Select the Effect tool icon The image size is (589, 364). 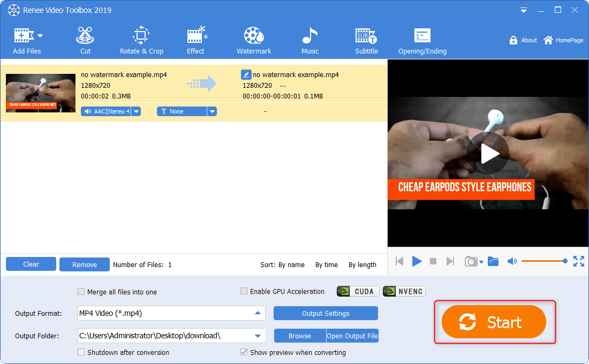196,41
